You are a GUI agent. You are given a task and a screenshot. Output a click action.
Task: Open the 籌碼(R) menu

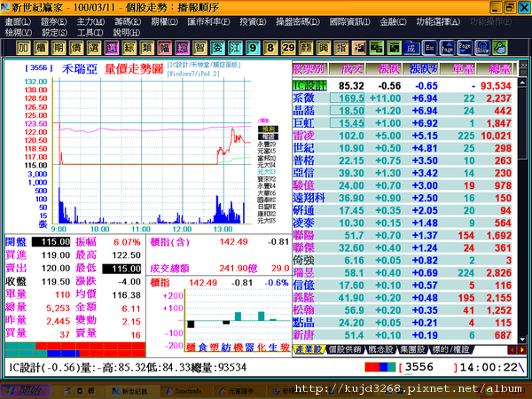point(128,21)
